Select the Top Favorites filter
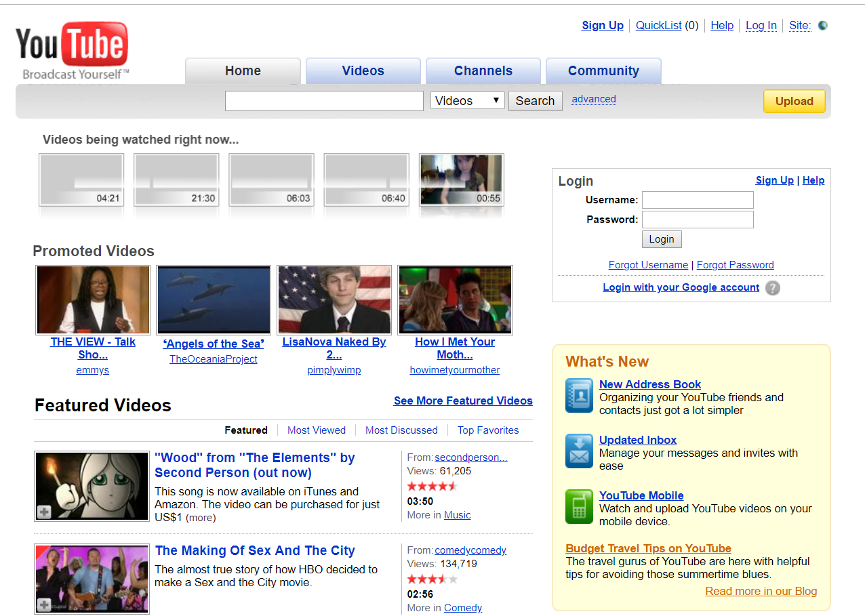Viewport: 865px width, 616px height. pos(488,430)
